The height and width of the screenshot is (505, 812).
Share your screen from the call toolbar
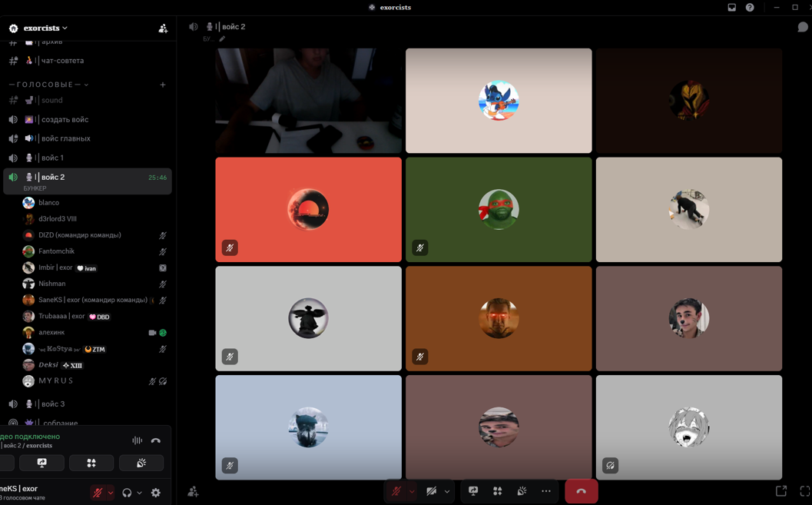point(472,491)
